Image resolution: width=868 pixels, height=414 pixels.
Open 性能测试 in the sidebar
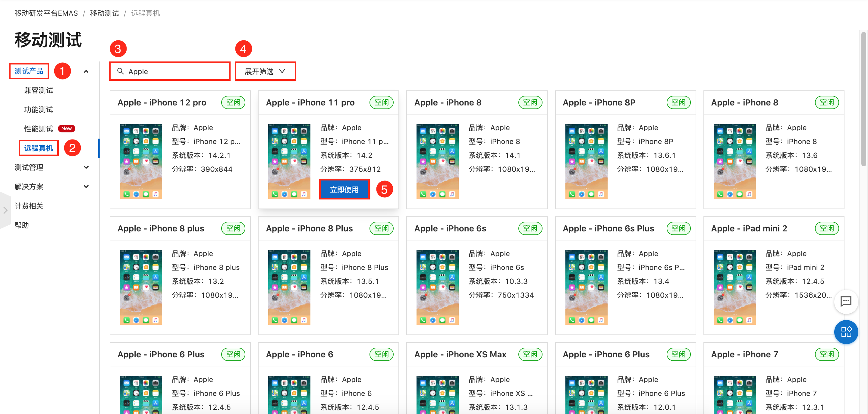pos(38,129)
